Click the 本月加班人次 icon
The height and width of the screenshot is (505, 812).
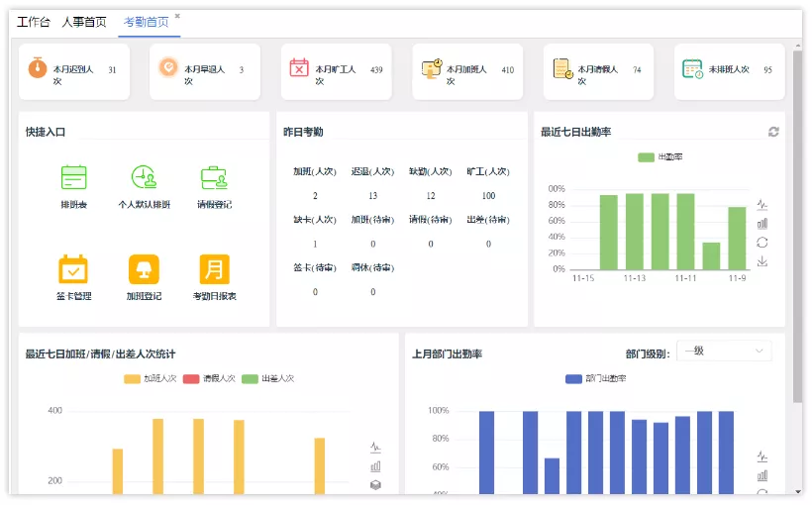[x=432, y=68]
